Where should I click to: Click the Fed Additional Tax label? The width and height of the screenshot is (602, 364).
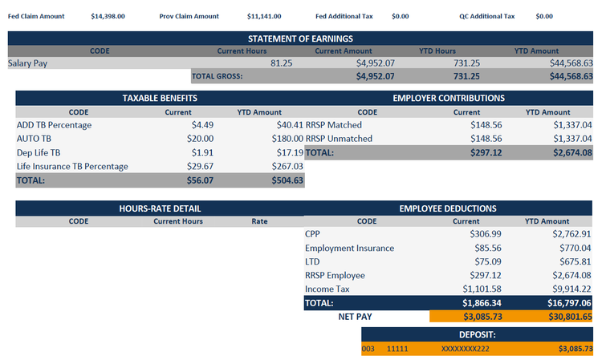point(344,16)
